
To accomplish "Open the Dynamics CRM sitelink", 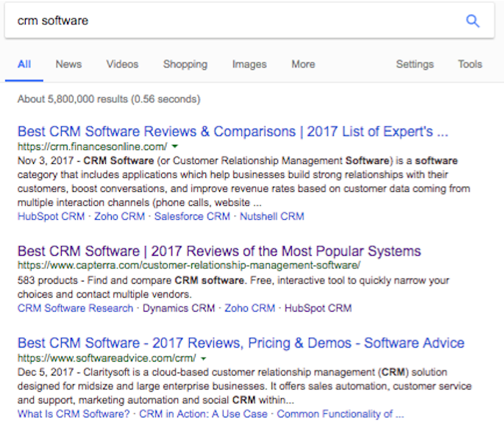I will 179,308.
